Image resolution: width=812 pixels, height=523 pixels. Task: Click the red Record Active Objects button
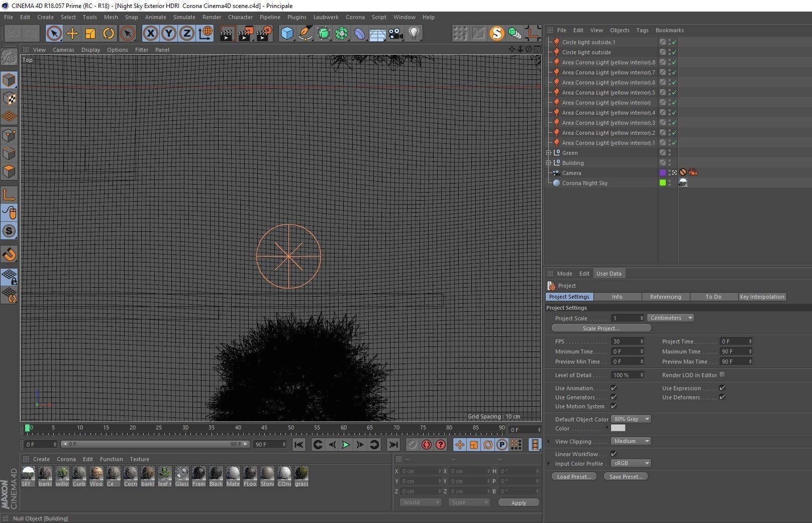point(427,445)
